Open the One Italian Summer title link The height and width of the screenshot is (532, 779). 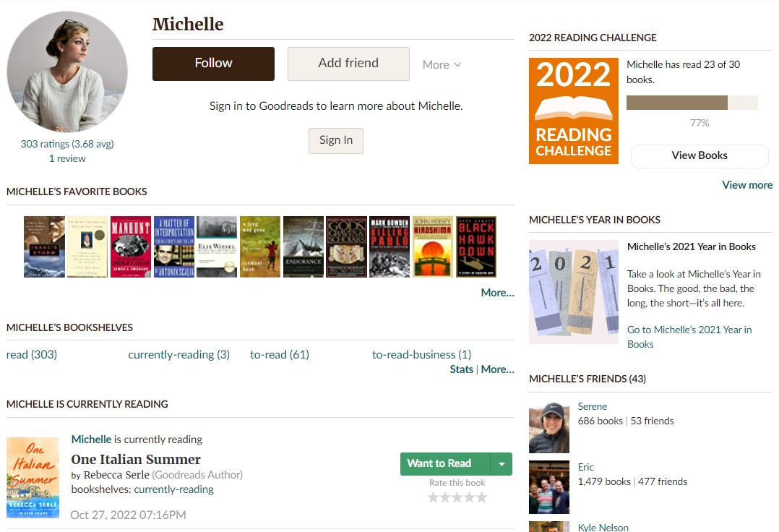coord(136,460)
